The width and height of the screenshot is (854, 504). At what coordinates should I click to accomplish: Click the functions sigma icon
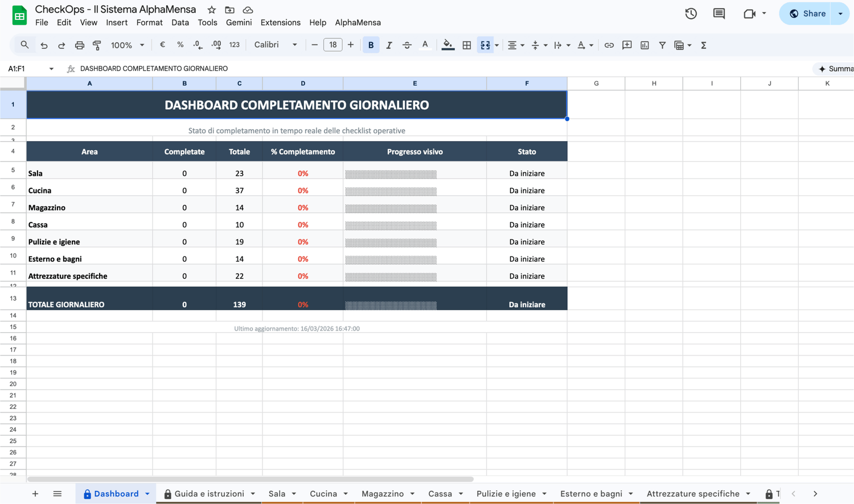pos(704,45)
